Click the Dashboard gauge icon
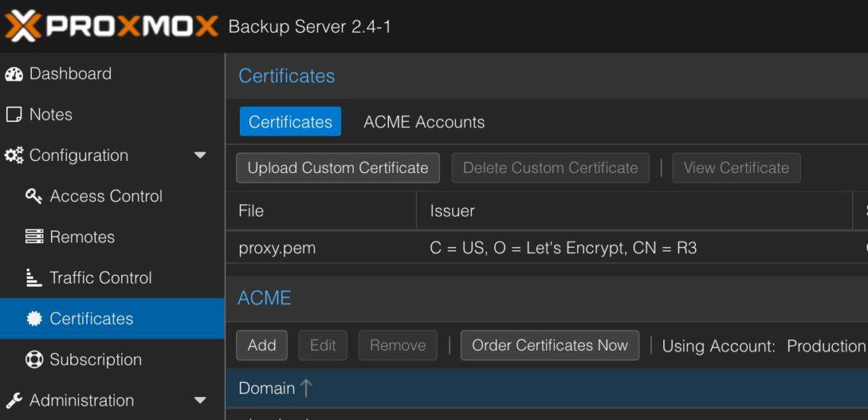This screenshot has width=868, height=420. click(x=14, y=74)
